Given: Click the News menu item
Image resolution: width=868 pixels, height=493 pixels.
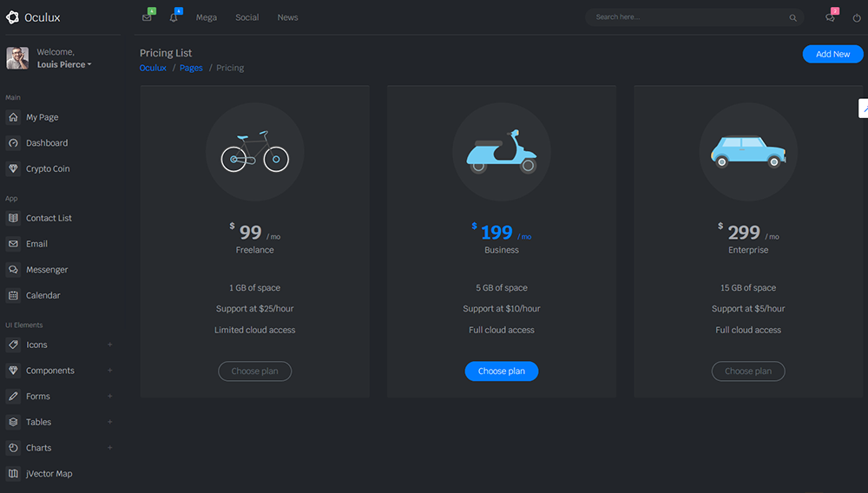Looking at the screenshot, I should click(x=287, y=17).
